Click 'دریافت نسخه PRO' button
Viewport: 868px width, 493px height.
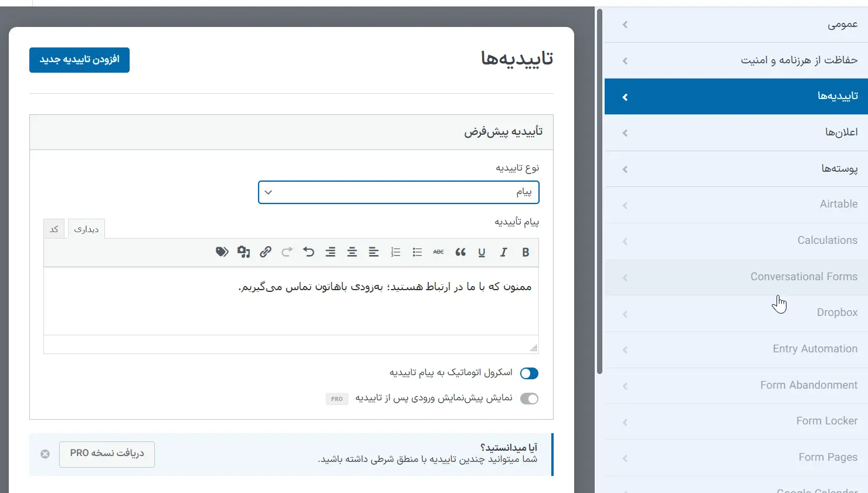[107, 454]
